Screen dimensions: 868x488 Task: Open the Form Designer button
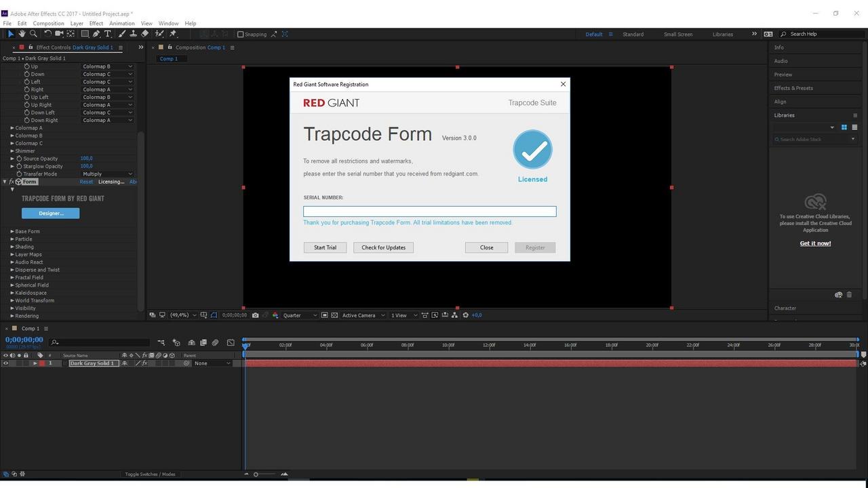(x=50, y=213)
